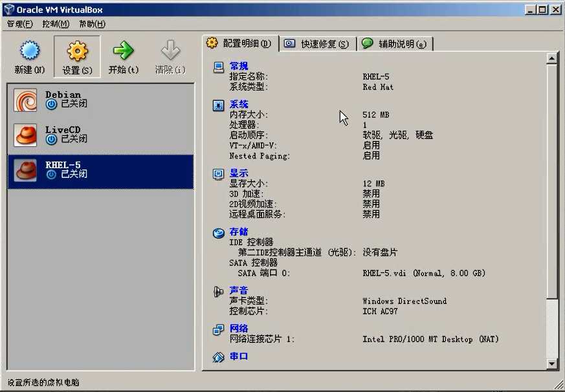Click the 串口 section port icon
Screen dimensions: 565x392
pyautogui.click(x=218, y=357)
